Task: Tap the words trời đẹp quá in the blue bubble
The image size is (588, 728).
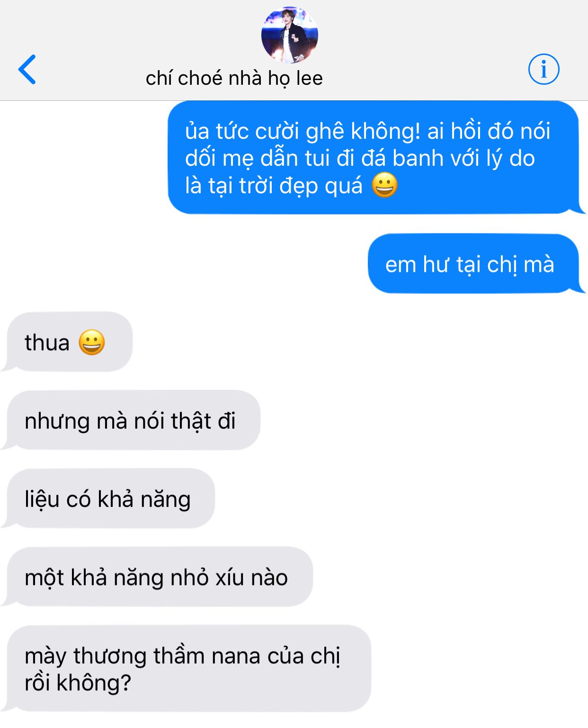Action: point(301,186)
